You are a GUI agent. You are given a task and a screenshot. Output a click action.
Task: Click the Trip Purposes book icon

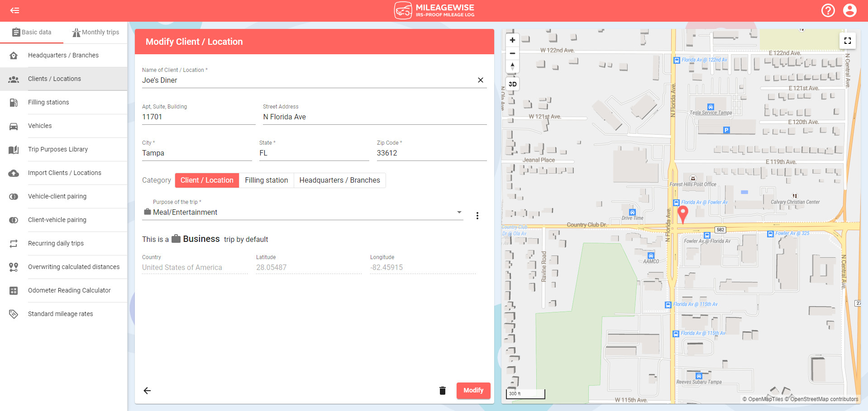[14, 150]
